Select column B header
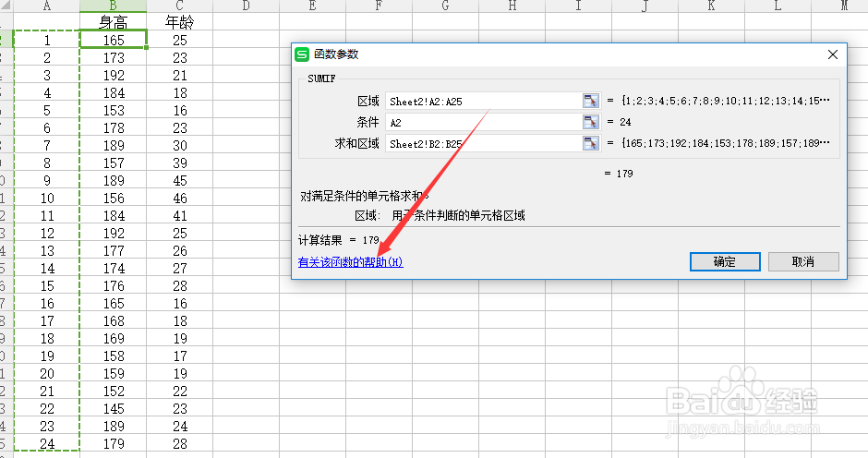This screenshot has height=458, width=868. (x=113, y=6)
